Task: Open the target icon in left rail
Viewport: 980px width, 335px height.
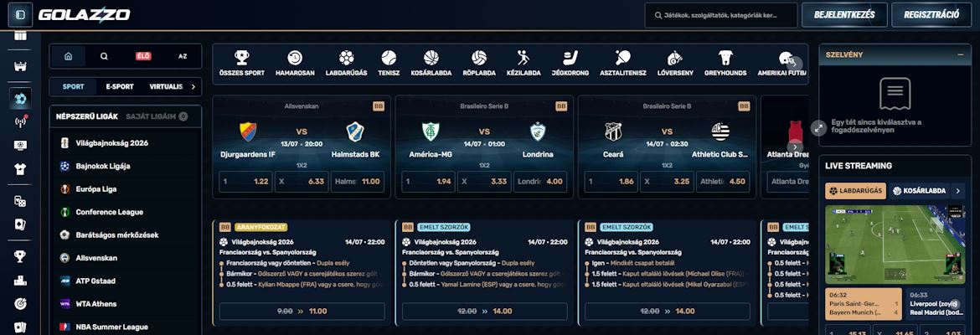Action: coord(20,304)
